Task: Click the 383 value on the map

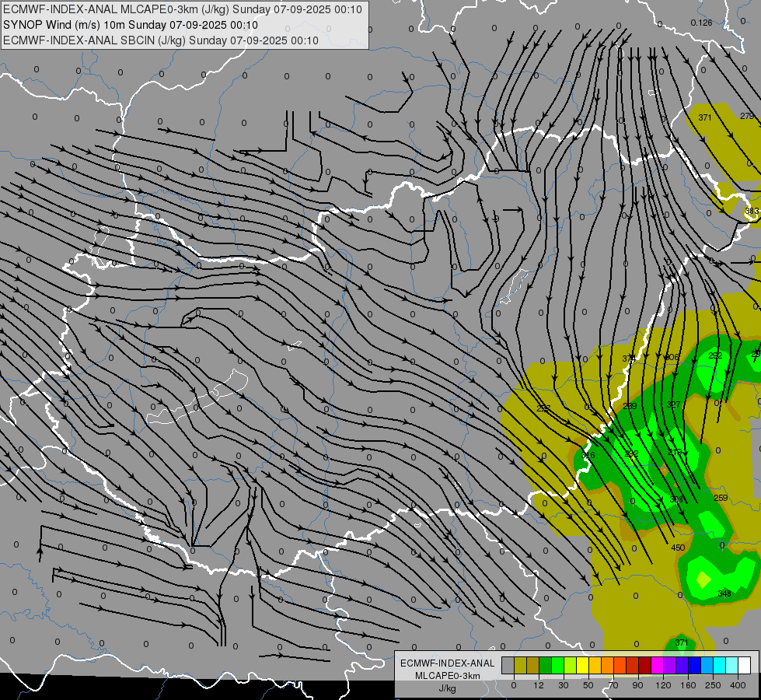Action: 752,211
